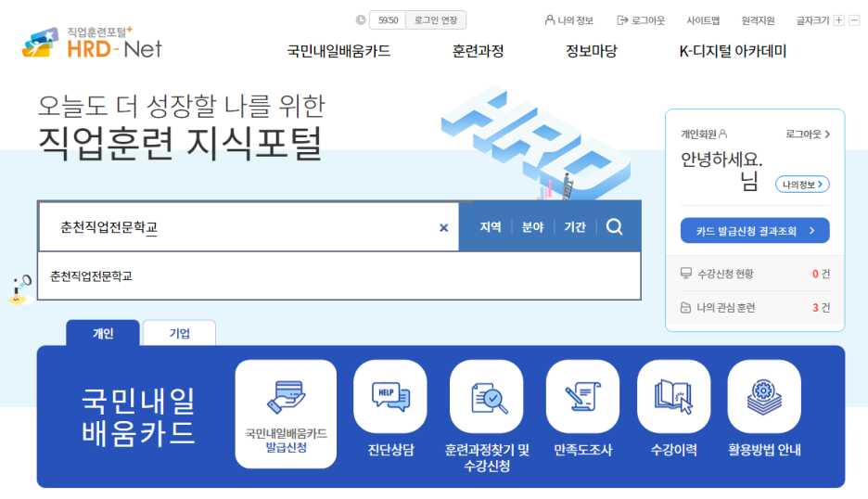
Task: Click 로그아웃 in the member panel
Action: (808, 134)
